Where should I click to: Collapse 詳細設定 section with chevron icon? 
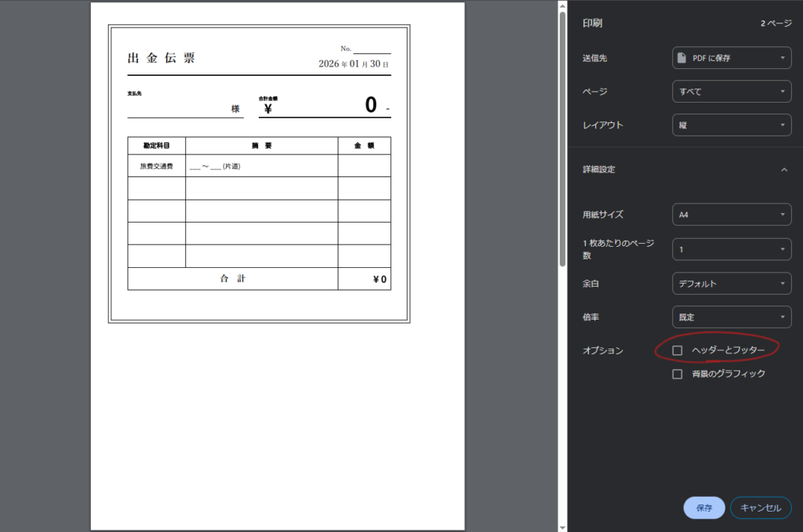click(783, 169)
